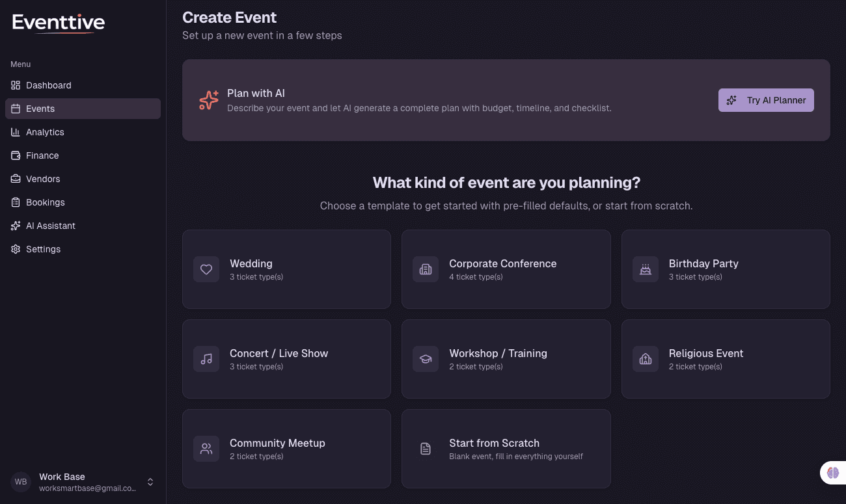Click the sparkle Plan with AI icon

point(209,100)
